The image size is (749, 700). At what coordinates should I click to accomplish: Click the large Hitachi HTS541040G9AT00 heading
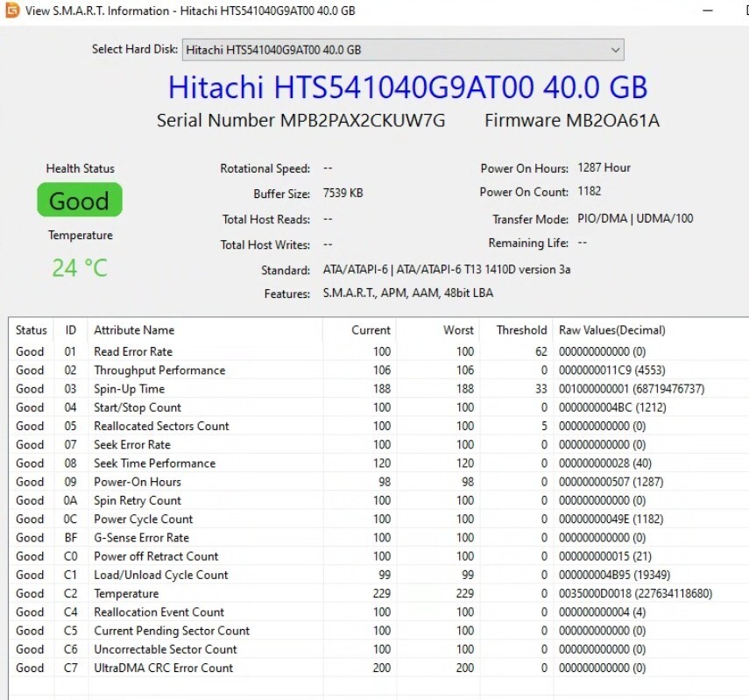tap(407, 87)
